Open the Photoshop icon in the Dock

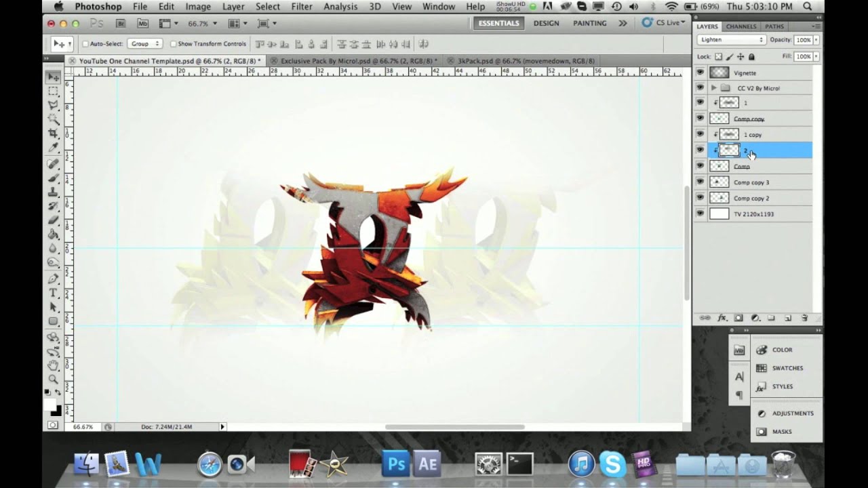397,464
